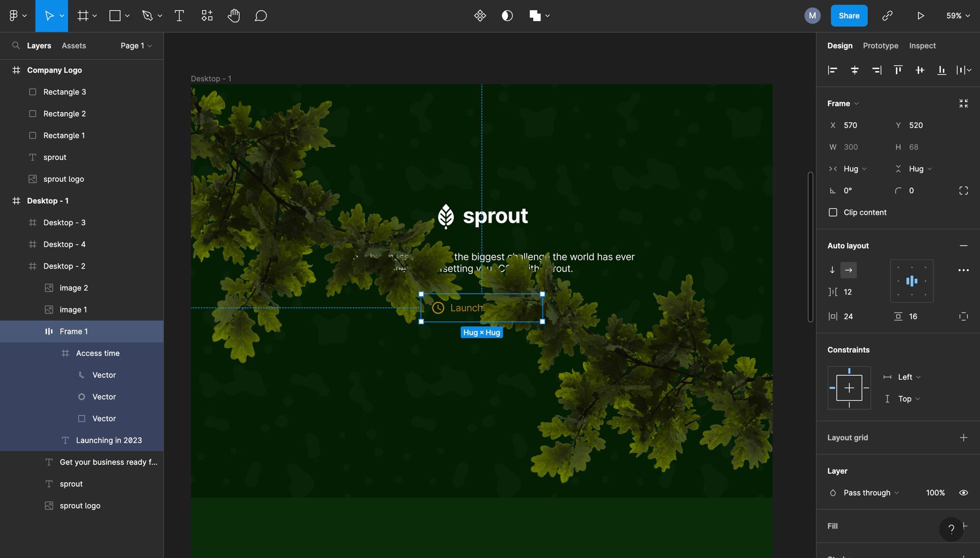Switch to the Design tab
The width and height of the screenshot is (980, 558).
coord(840,45)
